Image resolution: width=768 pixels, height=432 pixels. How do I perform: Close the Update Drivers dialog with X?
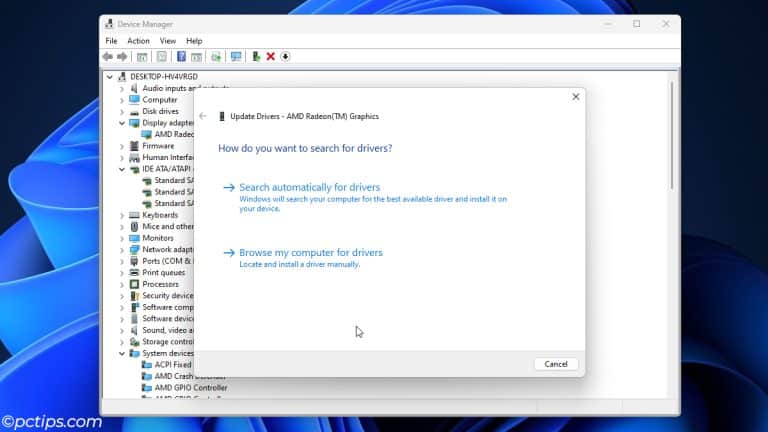click(x=576, y=97)
